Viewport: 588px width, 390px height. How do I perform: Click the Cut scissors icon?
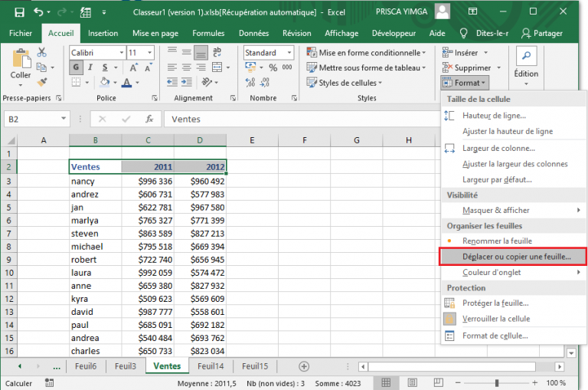(x=41, y=52)
